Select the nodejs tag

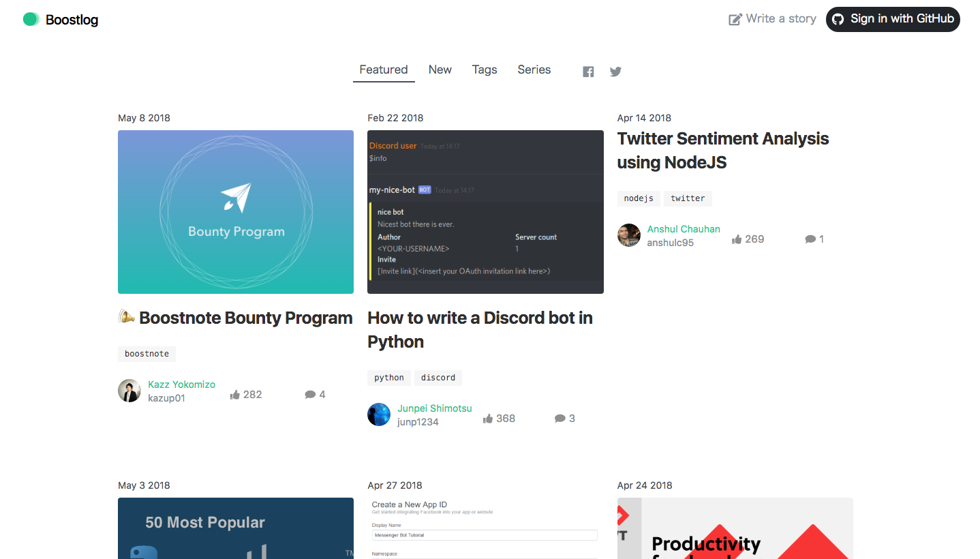[639, 198]
